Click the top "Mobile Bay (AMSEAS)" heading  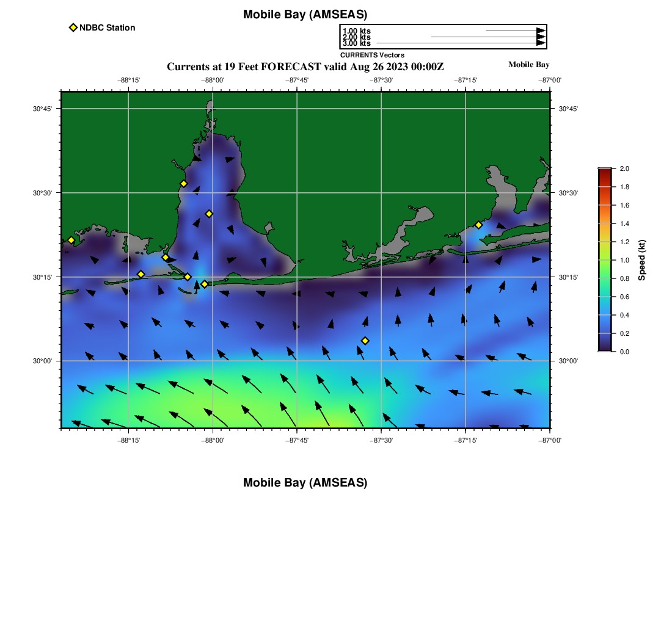(x=305, y=15)
